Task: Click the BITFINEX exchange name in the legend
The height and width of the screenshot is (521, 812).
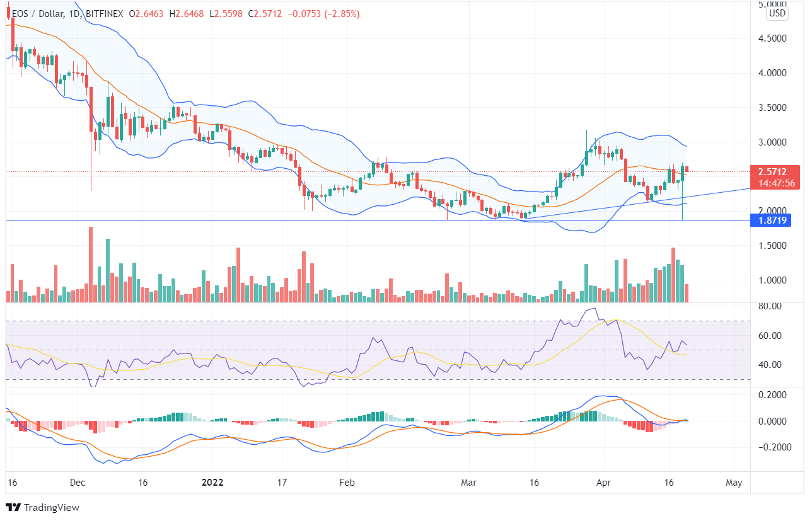Action: (105, 14)
